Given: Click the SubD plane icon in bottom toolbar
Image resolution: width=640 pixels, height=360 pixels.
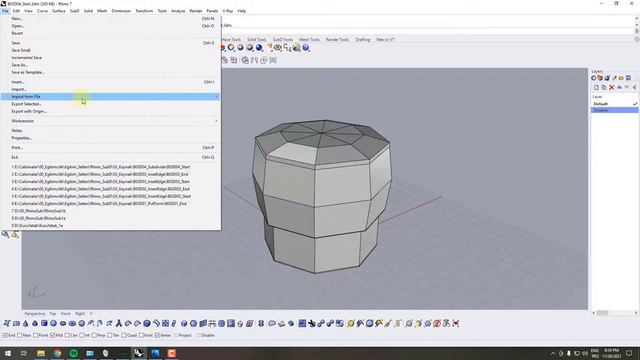Looking at the screenshot, I should coord(16,324).
